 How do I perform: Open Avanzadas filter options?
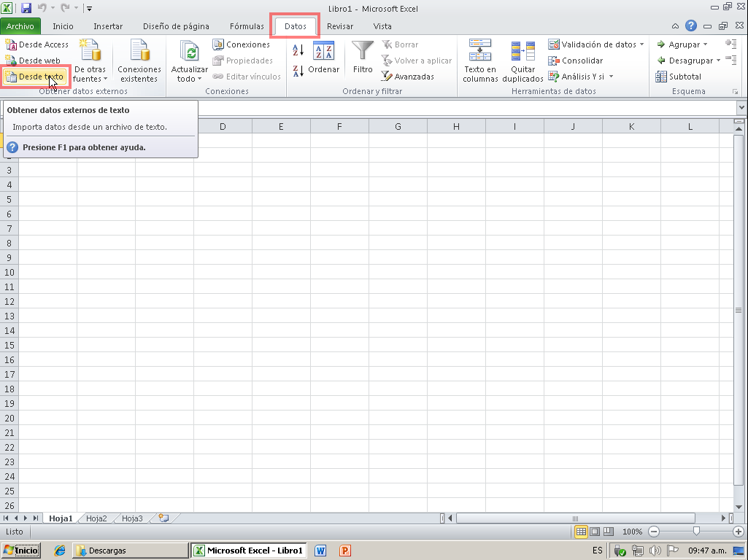point(408,77)
